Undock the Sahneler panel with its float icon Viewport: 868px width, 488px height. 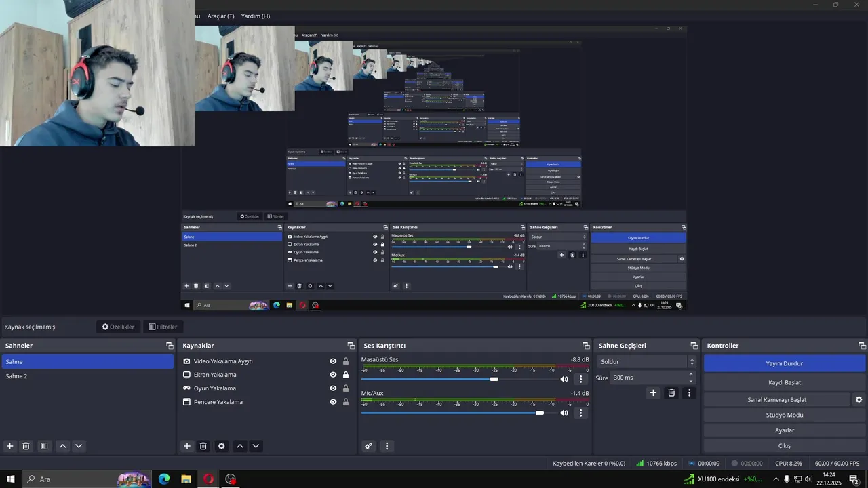170,346
